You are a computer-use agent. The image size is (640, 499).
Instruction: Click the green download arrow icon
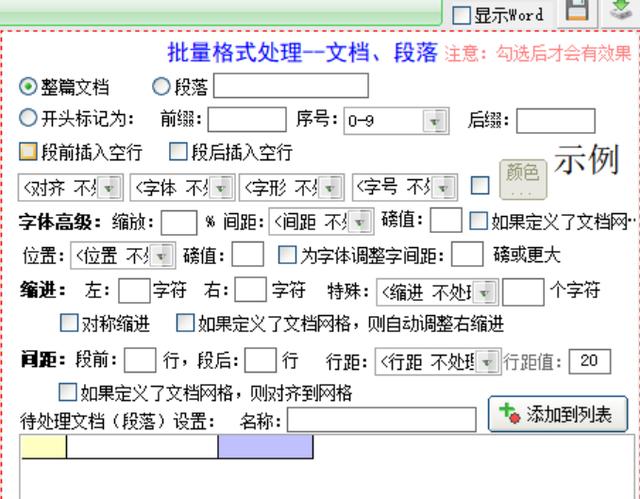tap(621, 9)
